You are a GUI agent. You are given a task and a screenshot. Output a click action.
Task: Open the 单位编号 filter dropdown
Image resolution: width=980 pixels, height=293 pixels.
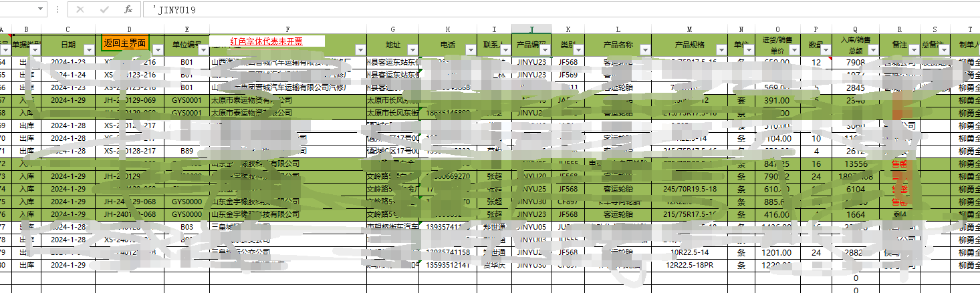203,49
